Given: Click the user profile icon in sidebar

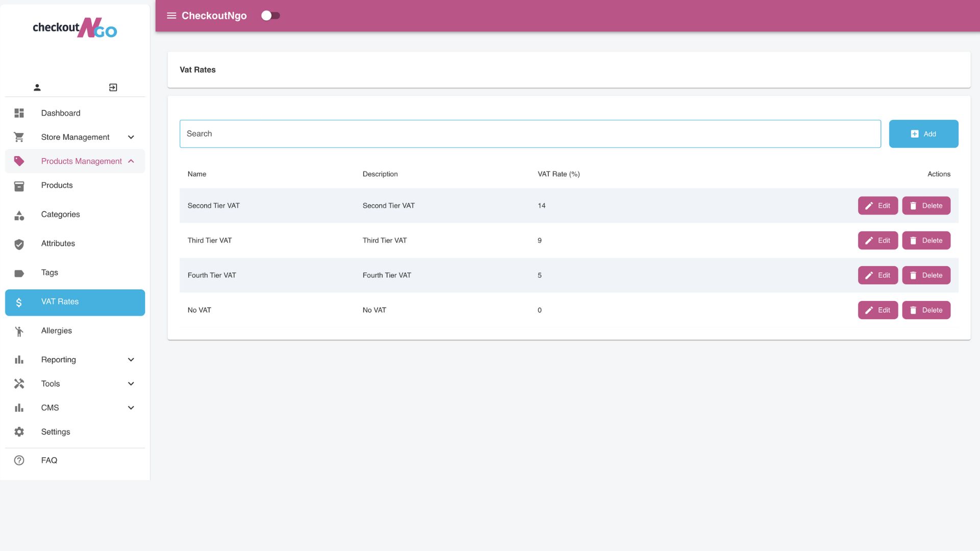Looking at the screenshot, I should pos(37,88).
